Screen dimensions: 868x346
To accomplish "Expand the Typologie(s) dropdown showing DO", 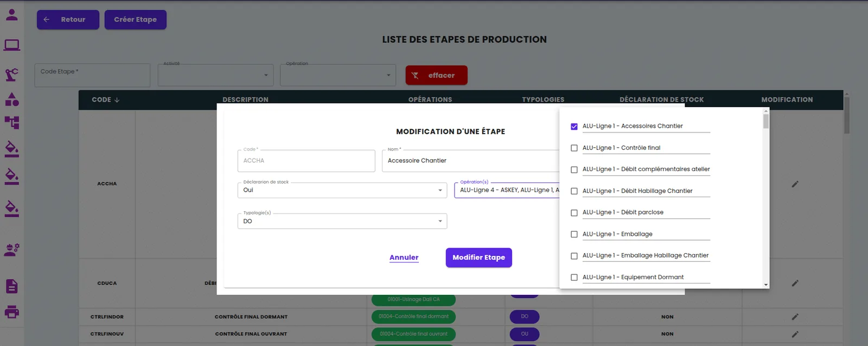I will pos(342,221).
